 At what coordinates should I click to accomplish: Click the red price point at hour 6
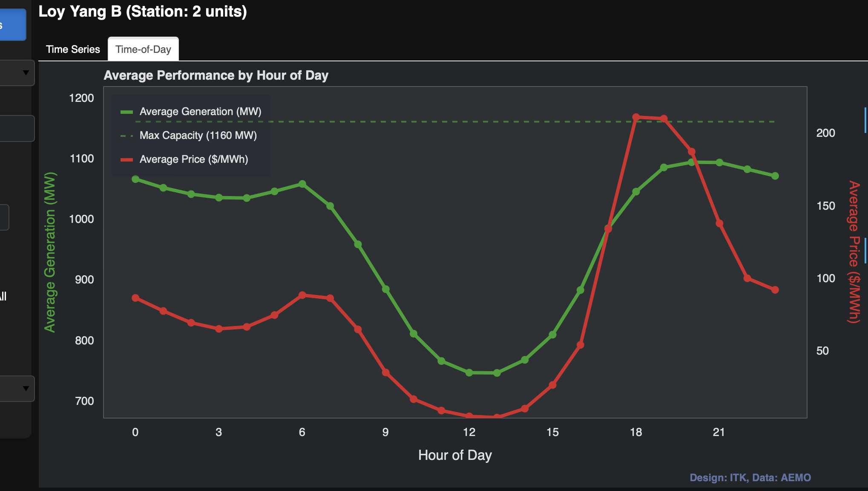302,295
